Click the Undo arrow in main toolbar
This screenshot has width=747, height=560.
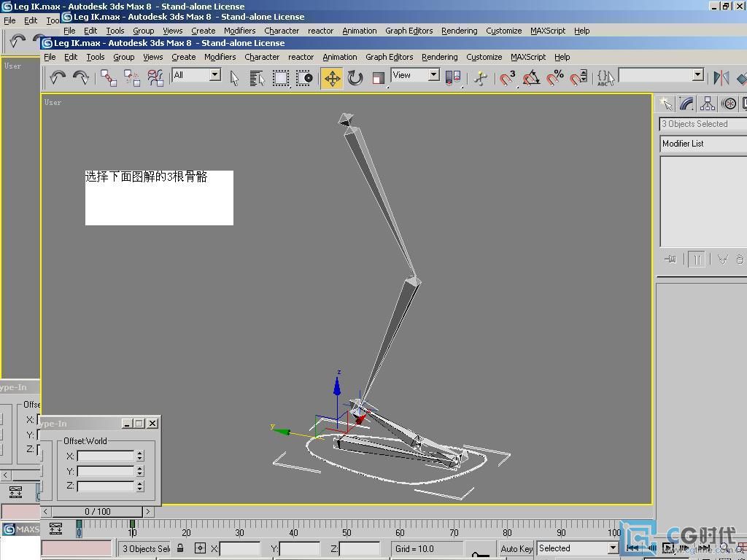pos(58,78)
